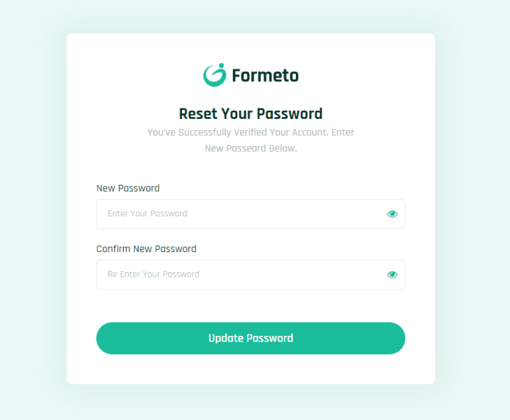Submit the form with the green Update Password button

pyautogui.click(x=250, y=338)
